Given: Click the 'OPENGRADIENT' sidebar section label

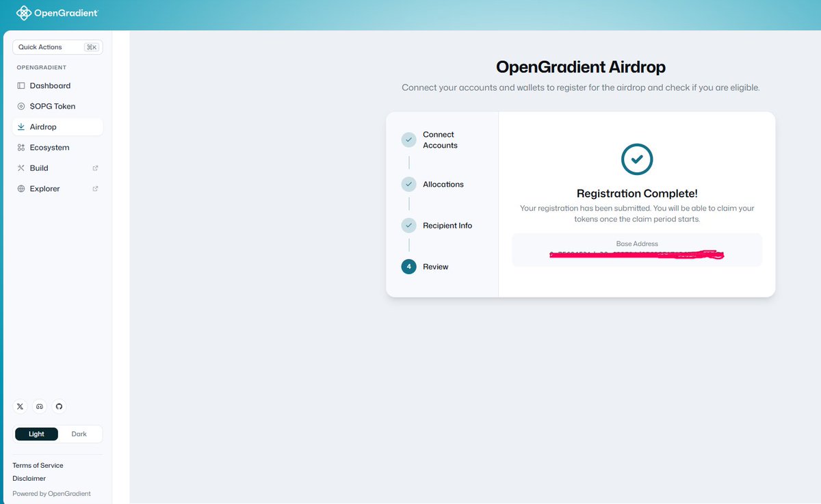Looking at the screenshot, I should pos(42,68).
